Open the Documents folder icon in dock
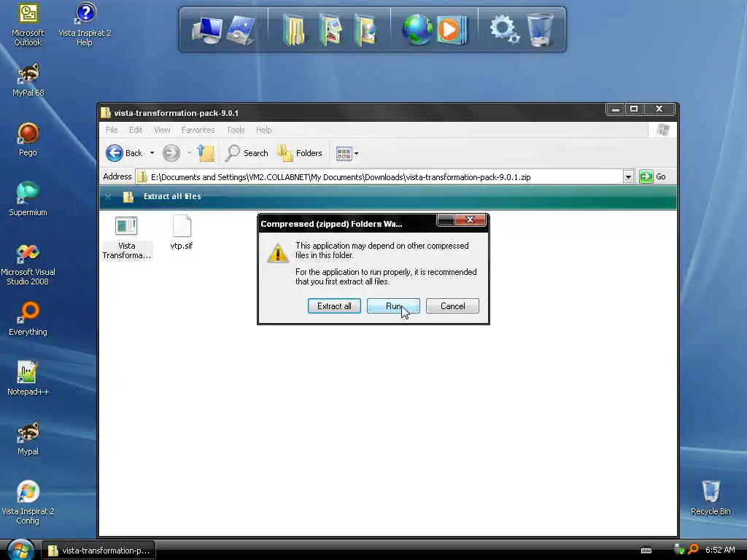747x560 pixels. pyautogui.click(x=294, y=30)
